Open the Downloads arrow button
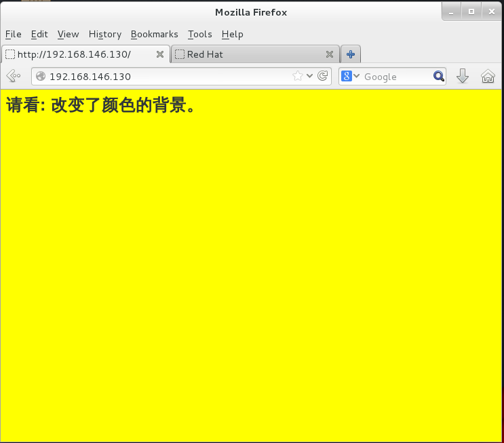This screenshot has height=443, width=504. point(462,76)
